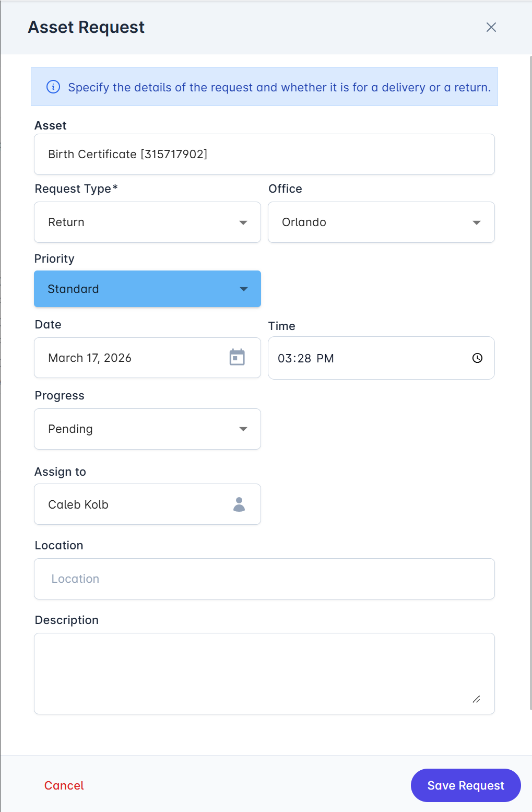
Task: Expand the Office dropdown showing Orlando
Action: click(x=381, y=222)
